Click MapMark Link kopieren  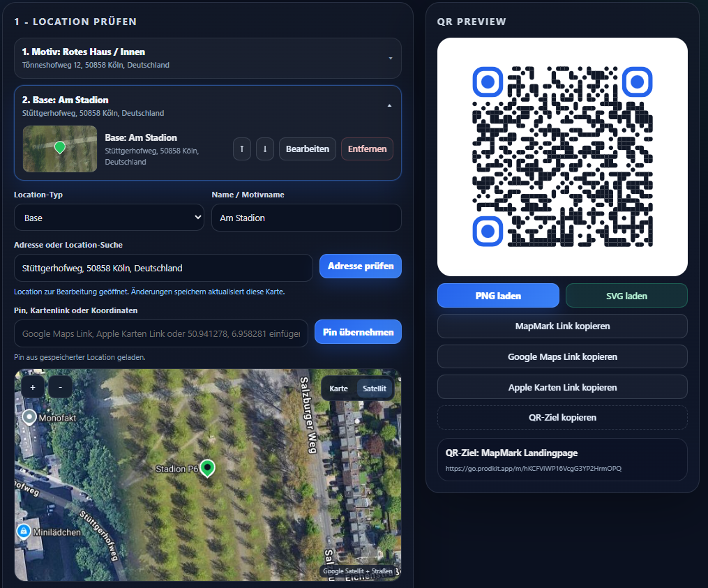pyautogui.click(x=562, y=326)
